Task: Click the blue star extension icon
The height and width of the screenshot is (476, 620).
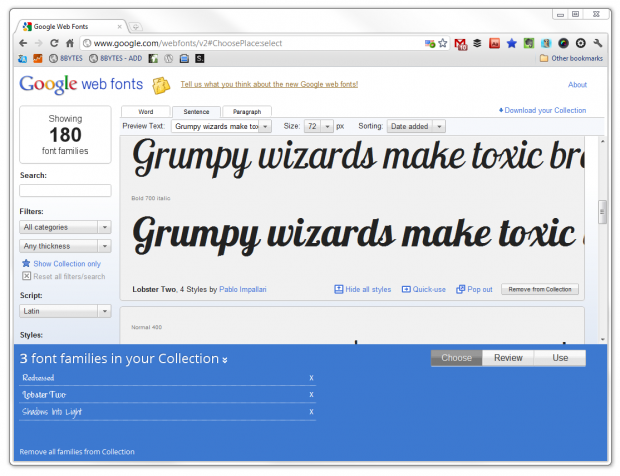Action: 512,43
